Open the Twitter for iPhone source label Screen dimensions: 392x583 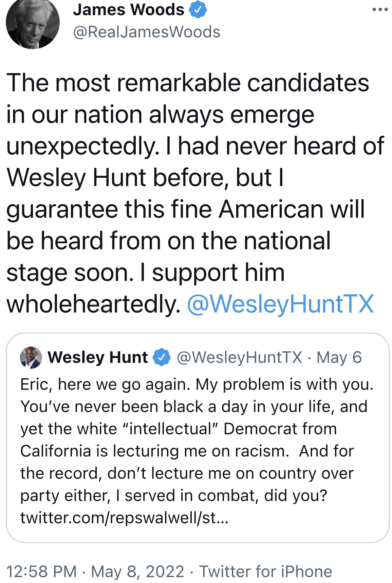(266, 571)
